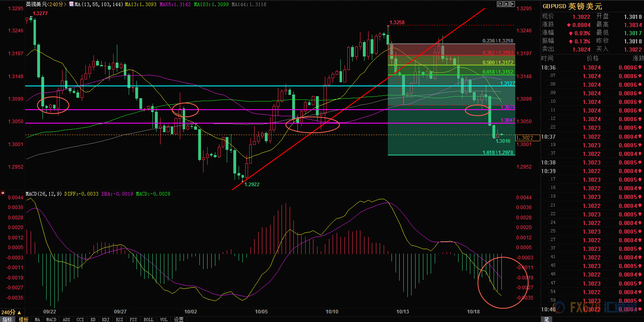Open the 设置 settings tab
644x322 pixels.
click(179, 320)
